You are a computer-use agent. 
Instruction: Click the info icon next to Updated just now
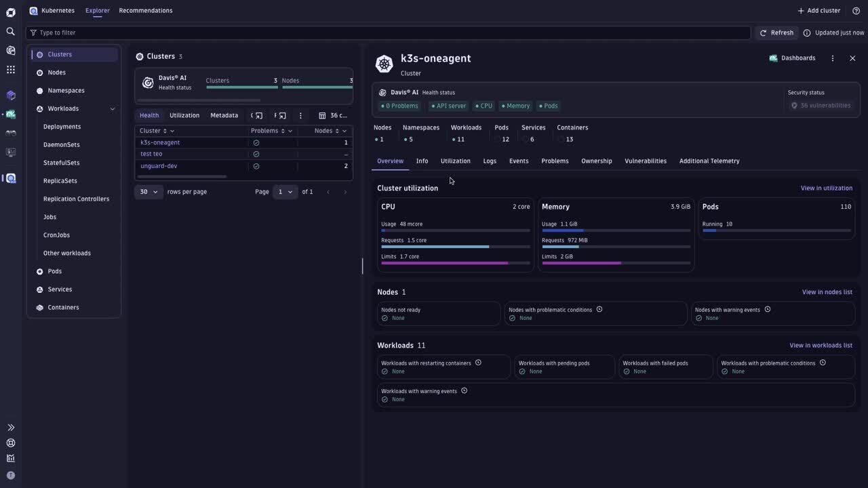[807, 33]
